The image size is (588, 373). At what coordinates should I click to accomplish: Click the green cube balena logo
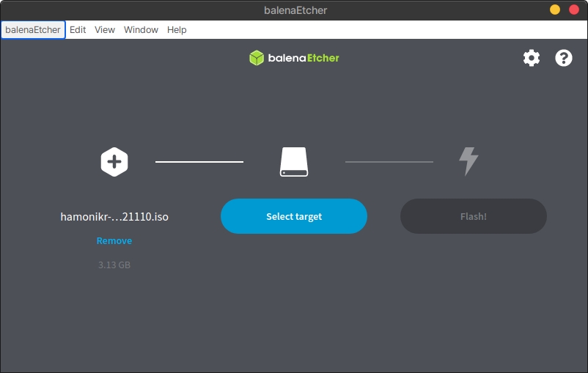click(x=256, y=58)
